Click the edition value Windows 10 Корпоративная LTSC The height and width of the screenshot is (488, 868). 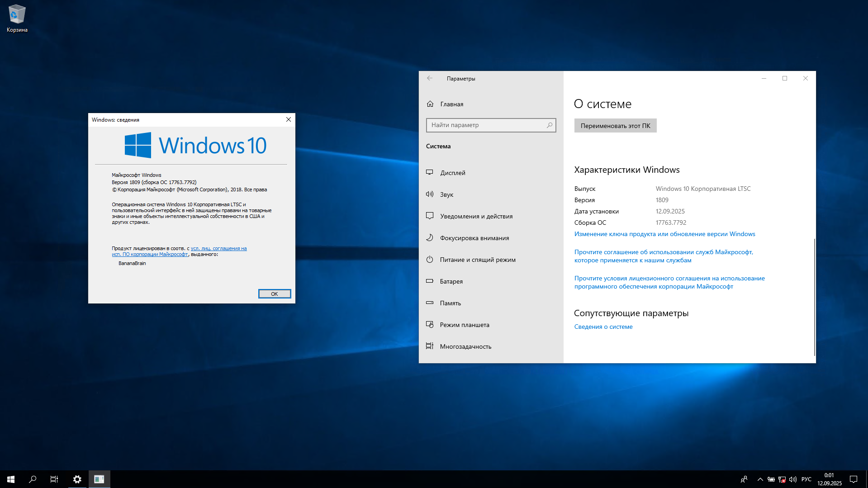pyautogui.click(x=703, y=189)
